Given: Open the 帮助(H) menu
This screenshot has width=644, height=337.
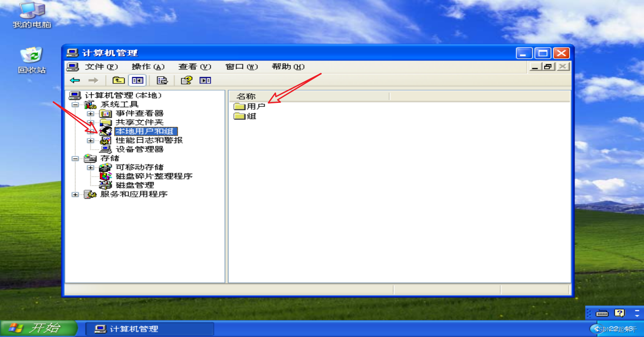Looking at the screenshot, I should tap(288, 67).
